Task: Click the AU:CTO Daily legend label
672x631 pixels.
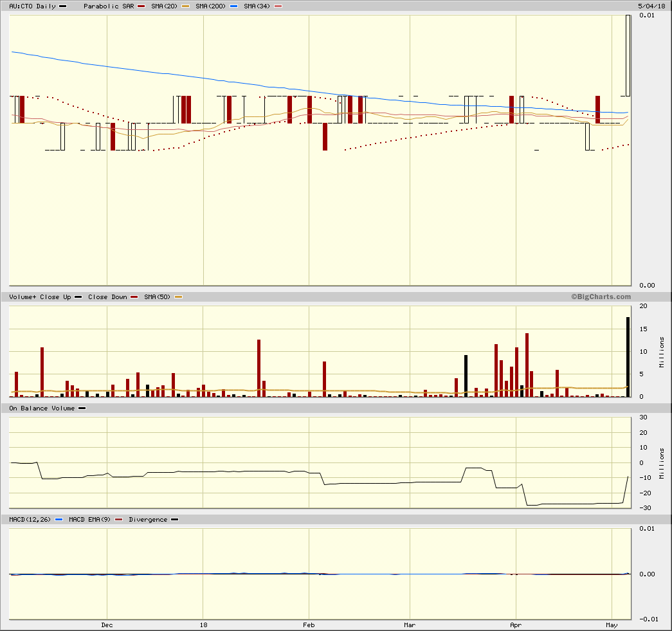Action: point(33,6)
